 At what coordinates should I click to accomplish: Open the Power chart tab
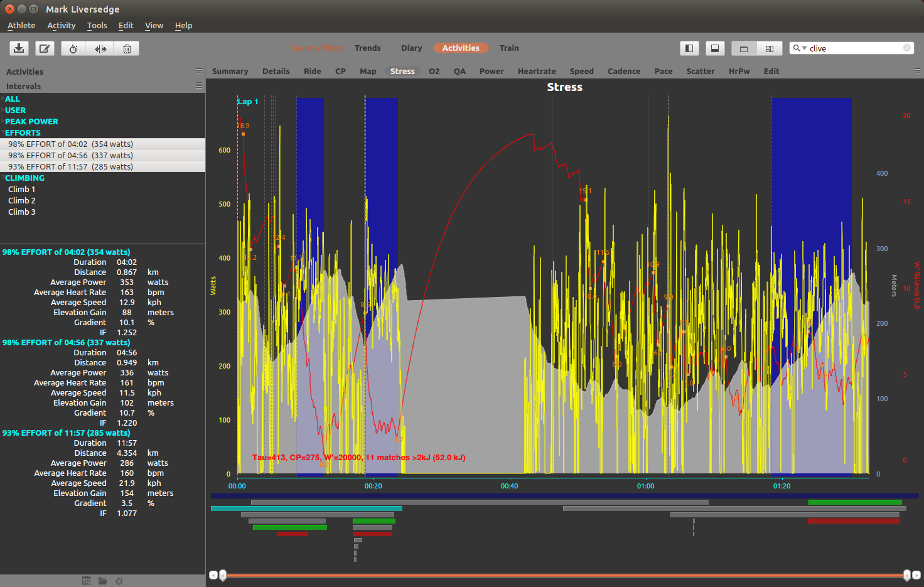point(492,72)
